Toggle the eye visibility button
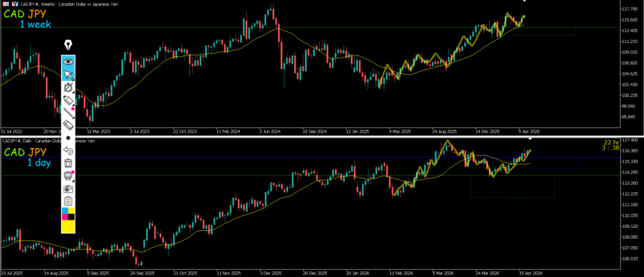This screenshot has height=277, width=644. (x=69, y=62)
